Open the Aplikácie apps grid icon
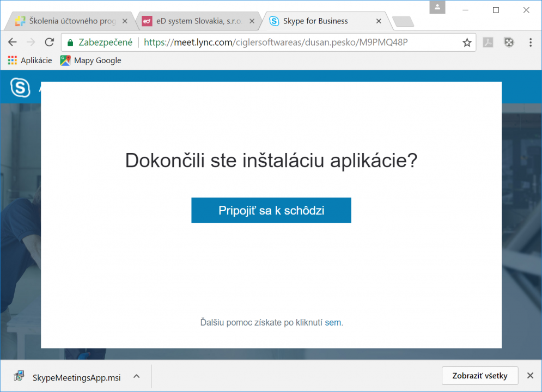542x392 pixels. (13, 60)
